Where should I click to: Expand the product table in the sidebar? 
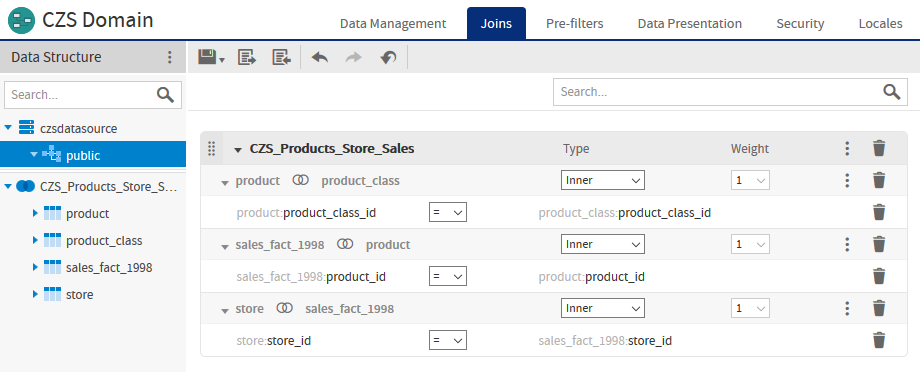[x=35, y=214]
